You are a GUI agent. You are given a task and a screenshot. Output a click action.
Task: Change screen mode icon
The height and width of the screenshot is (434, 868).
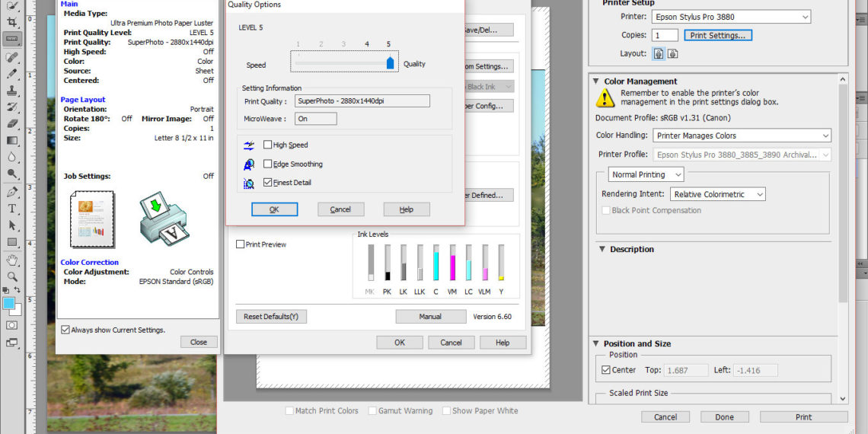coord(11,343)
